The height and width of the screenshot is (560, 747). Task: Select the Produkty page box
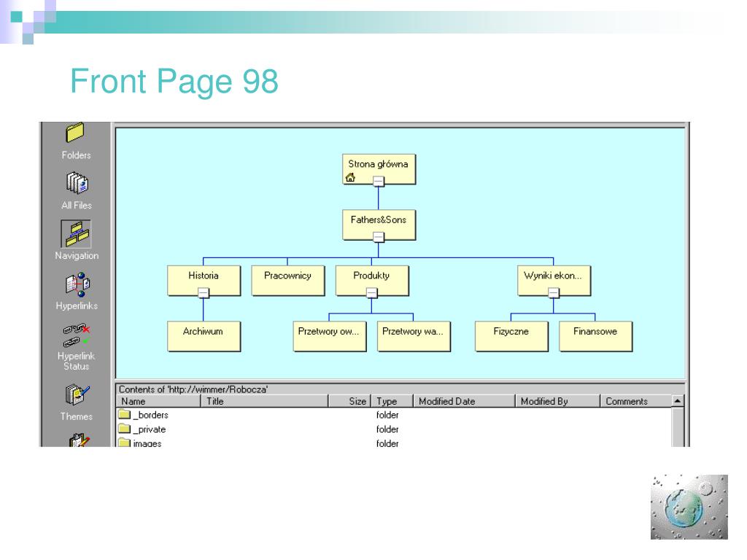372,281
